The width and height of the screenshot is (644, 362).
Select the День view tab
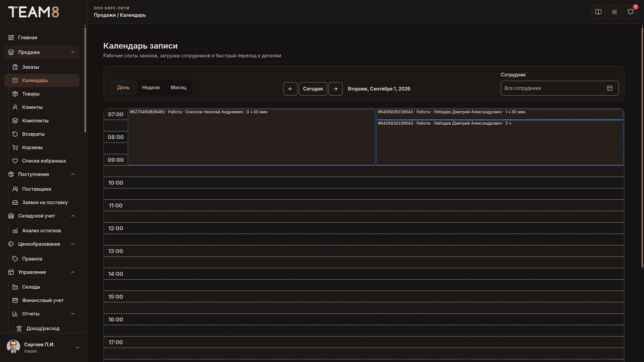[x=123, y=88]
